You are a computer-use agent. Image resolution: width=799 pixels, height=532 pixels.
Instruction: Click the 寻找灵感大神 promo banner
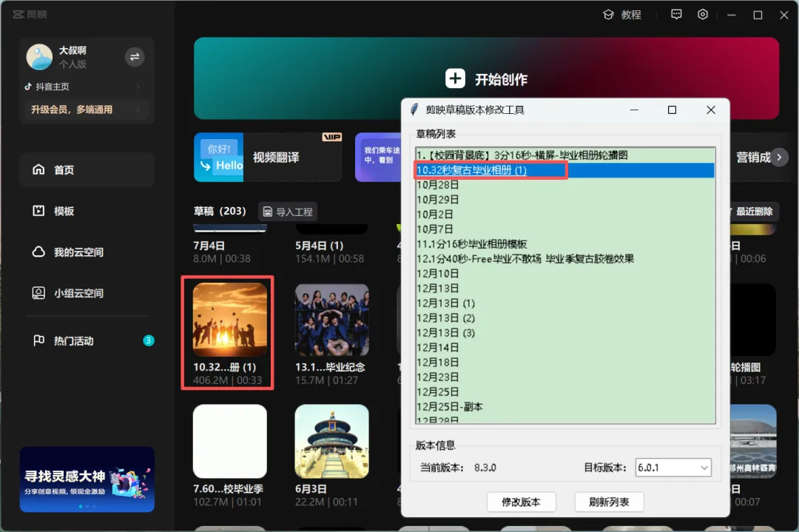[x=87, y=479]
